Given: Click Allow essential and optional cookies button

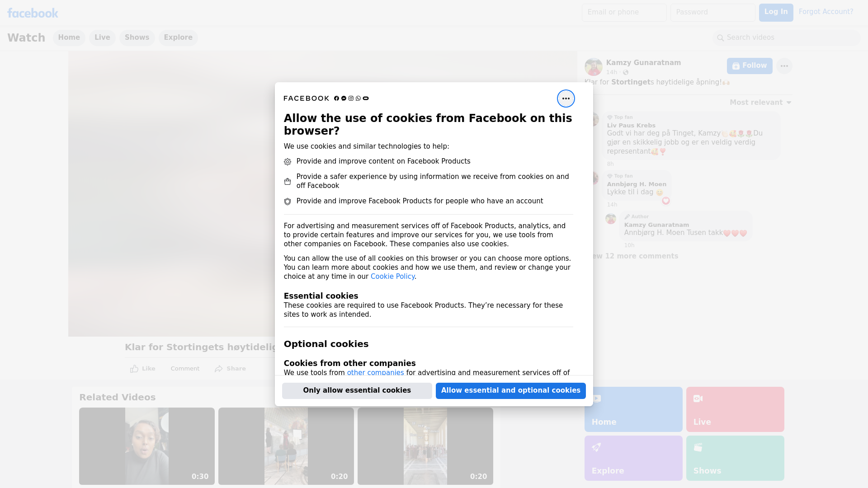Looking at the screenshot, I should (x=510, y=391).
